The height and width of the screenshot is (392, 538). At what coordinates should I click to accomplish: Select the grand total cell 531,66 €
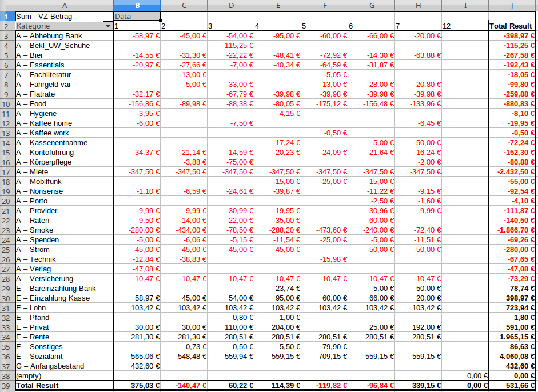pyautogui.click(x=512, y=386)
